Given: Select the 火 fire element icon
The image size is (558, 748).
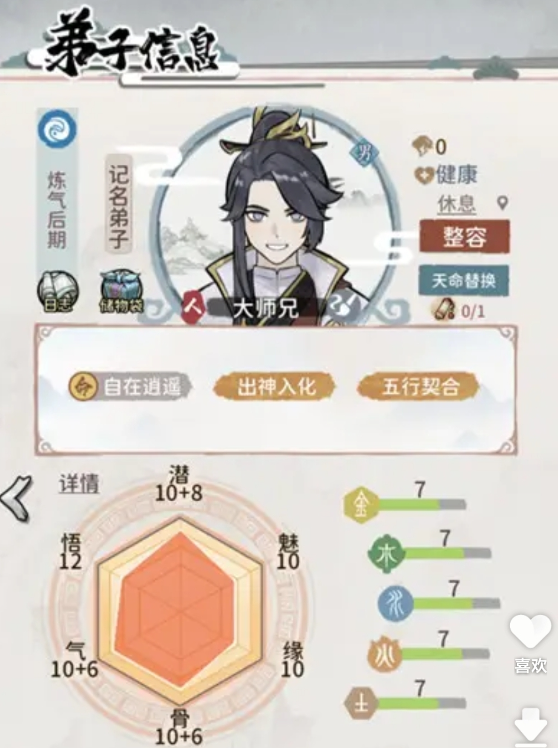Looking at the screenshot, I should tap(384, 654).
